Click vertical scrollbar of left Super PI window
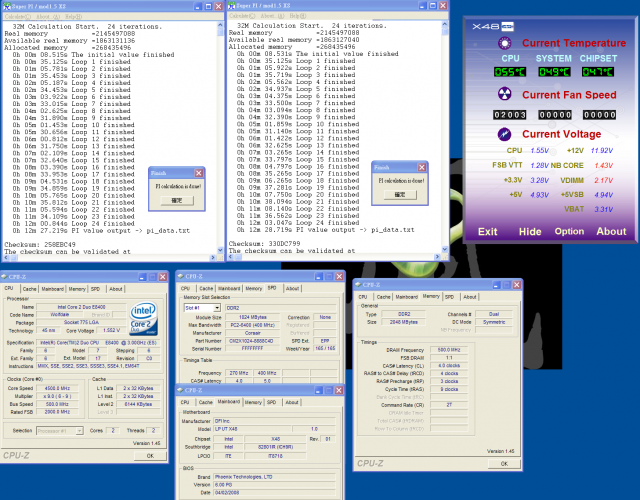The height and width of the screenshot is (500, 640). coord(220,137)
